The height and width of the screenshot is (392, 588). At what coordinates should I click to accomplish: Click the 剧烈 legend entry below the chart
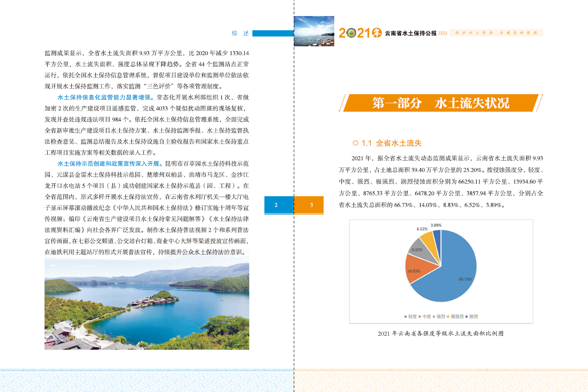click(471, 316)
